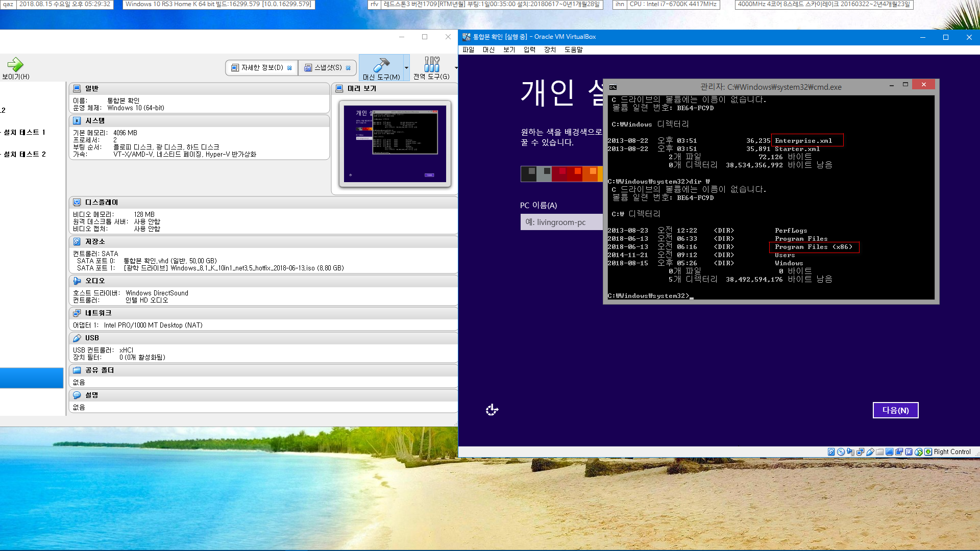The height and width of the screenshot is (551, 980).
Task: Open the 입력 menu in VM window
Action: [530, 49]
